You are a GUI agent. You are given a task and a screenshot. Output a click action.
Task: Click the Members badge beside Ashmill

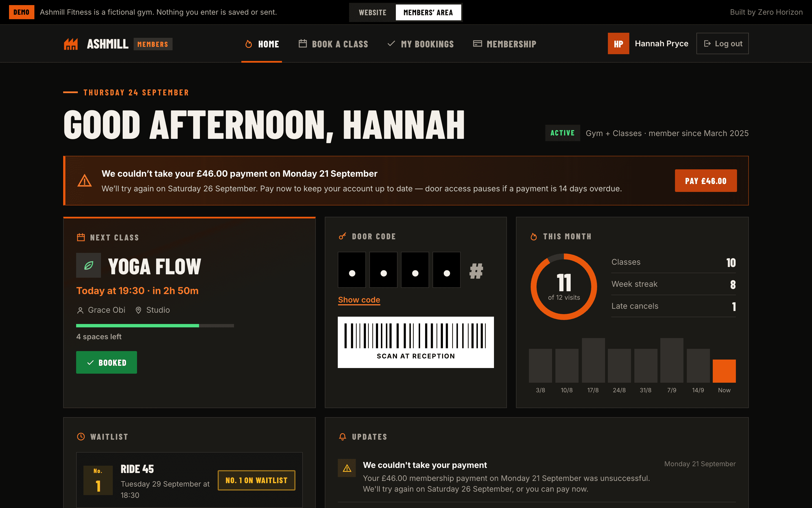153,44
